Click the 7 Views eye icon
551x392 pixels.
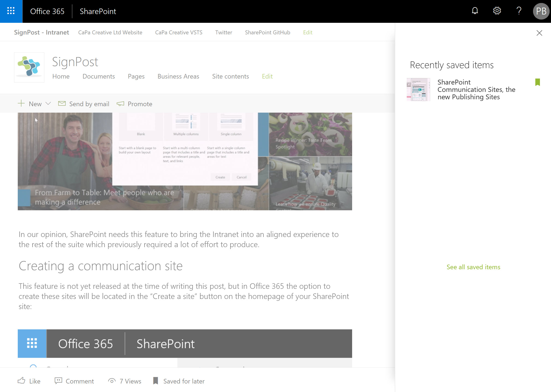point(112,381)
